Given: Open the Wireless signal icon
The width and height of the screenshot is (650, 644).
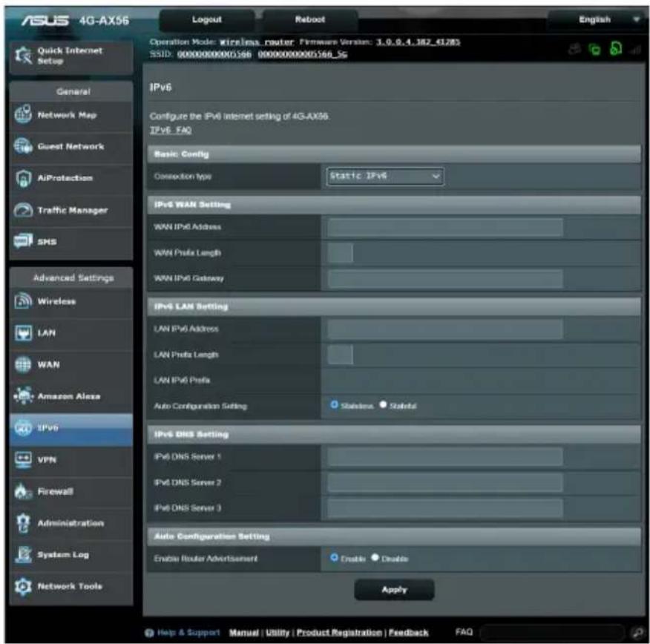Looking at the screenshot, I should pos(23,301).
